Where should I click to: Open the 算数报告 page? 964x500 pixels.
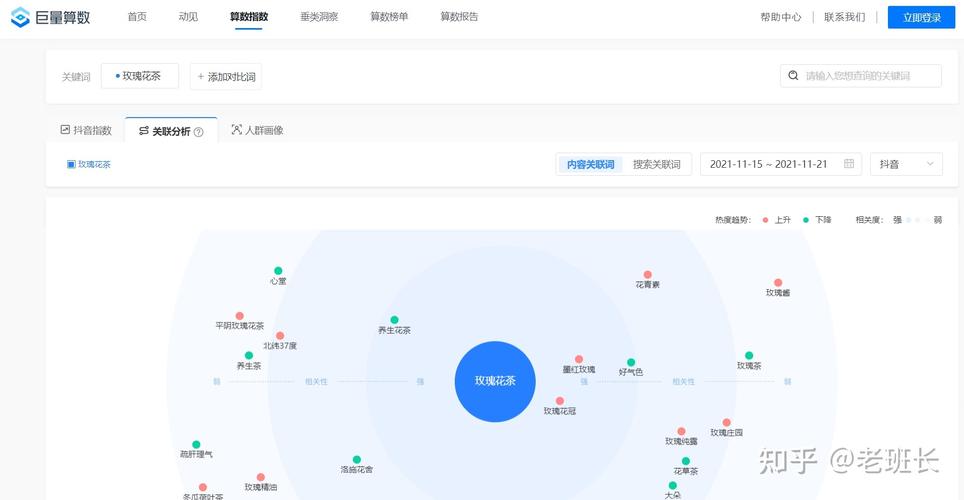459,17
